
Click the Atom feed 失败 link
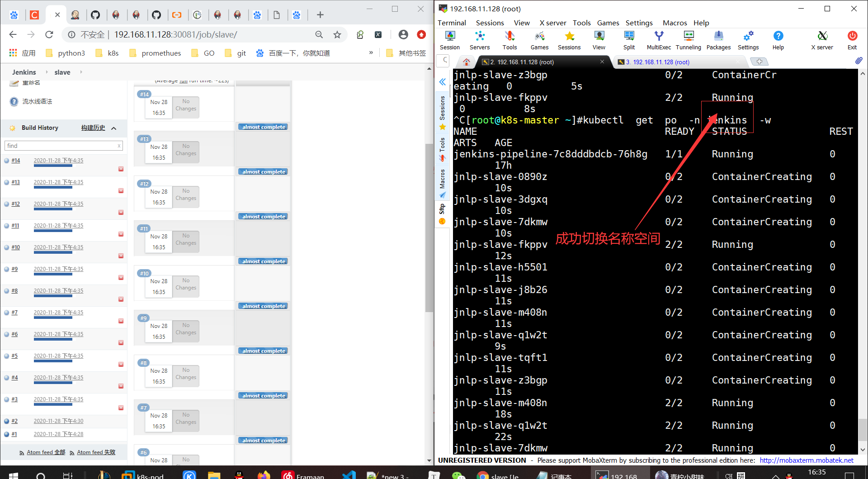pos(96,452)
